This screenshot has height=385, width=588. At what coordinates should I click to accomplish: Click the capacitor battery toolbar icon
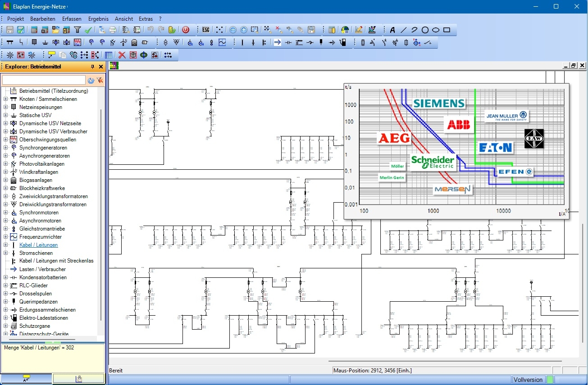288,43
